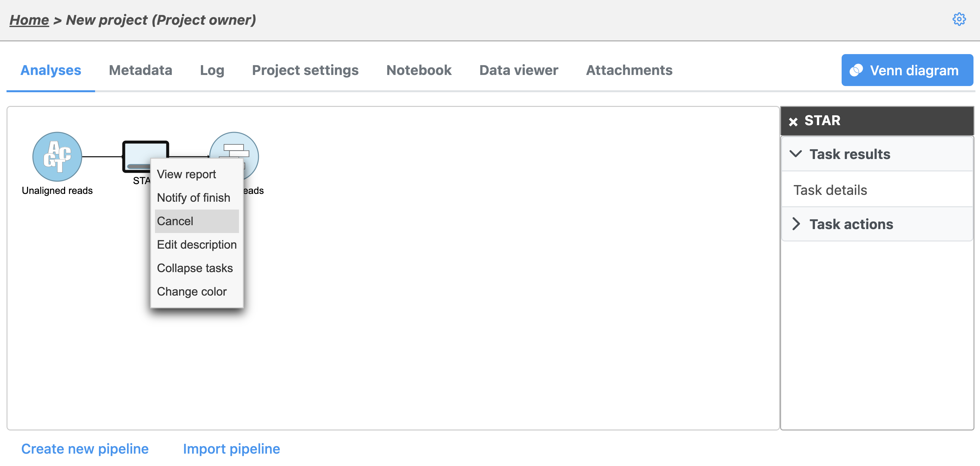Go to the Notebook tab
Screen dimensions: 980x466
[419, 70]
